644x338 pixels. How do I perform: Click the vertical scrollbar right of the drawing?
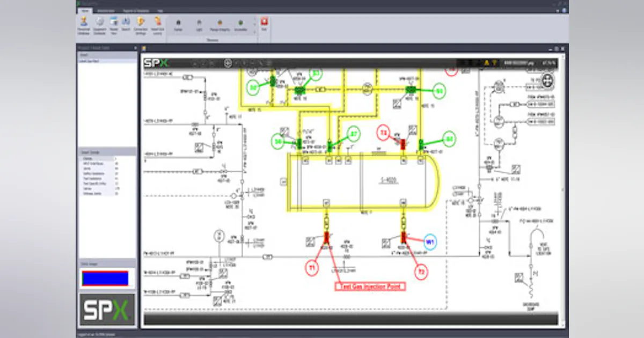click(x=563, y=190)
